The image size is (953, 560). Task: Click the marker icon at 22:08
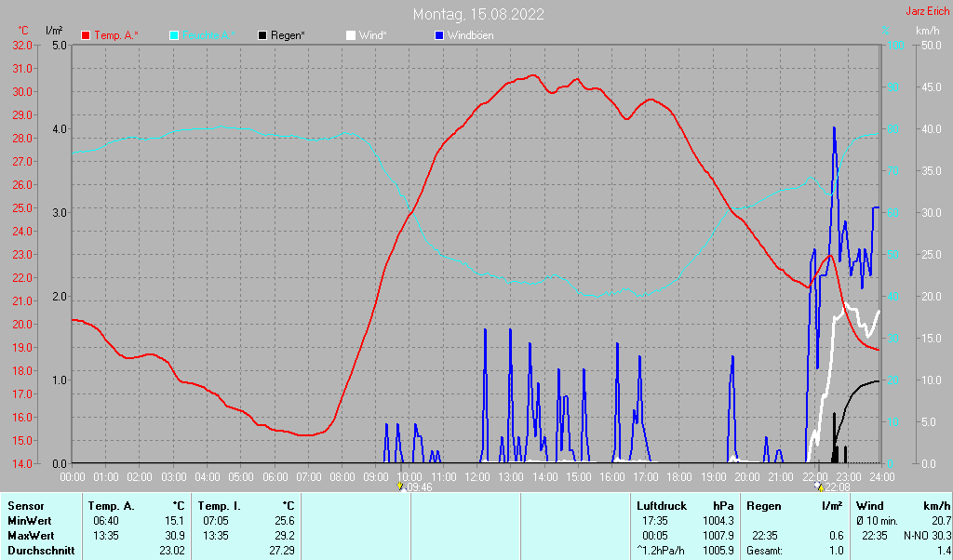pyautogui.click(x=818, y=487)
